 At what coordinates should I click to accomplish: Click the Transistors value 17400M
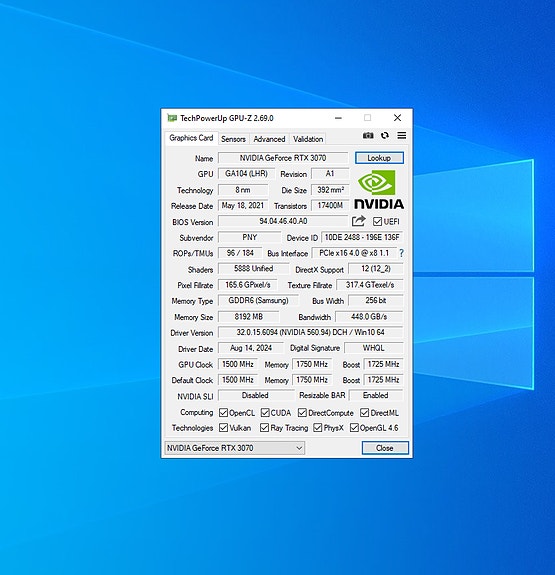tap(330, 205)
